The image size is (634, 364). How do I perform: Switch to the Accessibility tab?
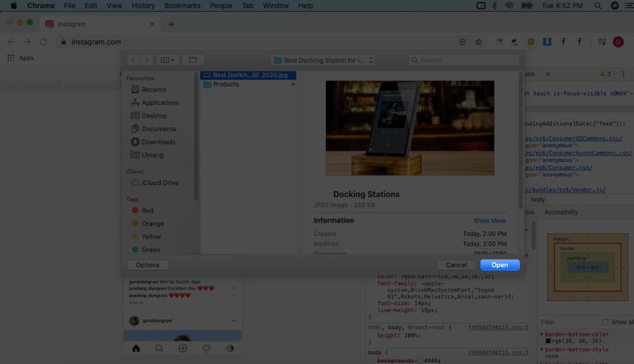coord(561,212)
